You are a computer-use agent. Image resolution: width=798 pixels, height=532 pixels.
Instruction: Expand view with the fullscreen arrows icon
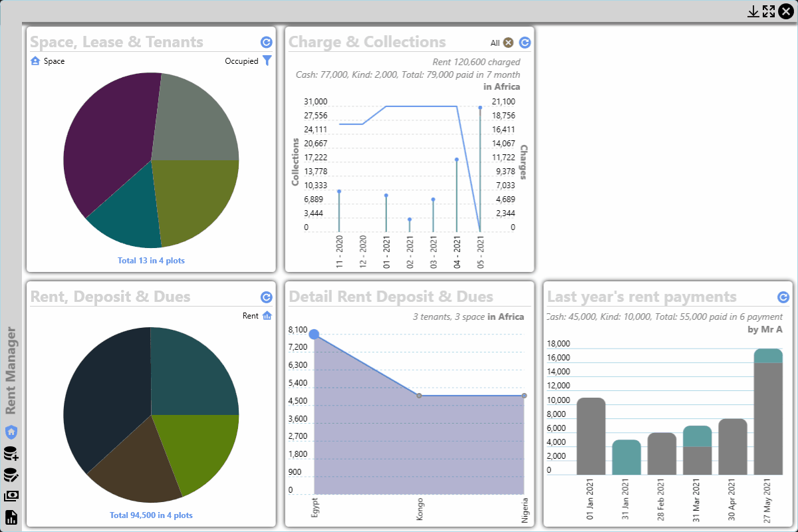pos(769,11)
